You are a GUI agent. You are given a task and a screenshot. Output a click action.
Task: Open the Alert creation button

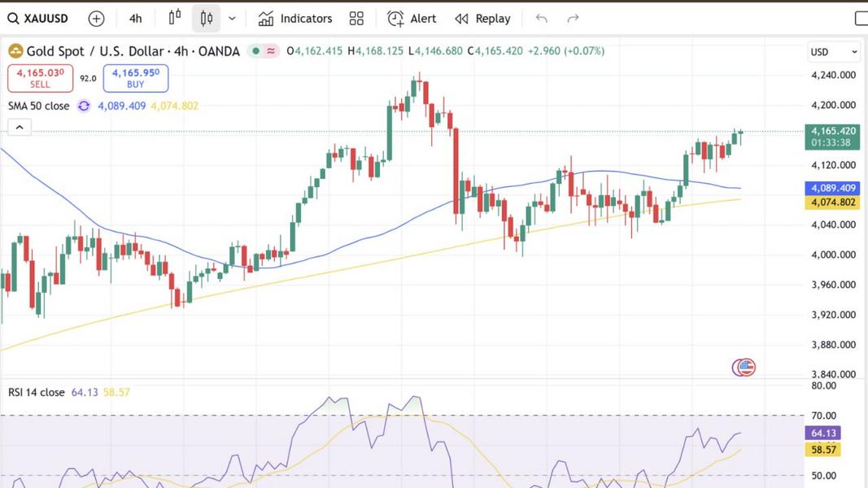coord(412,18)
